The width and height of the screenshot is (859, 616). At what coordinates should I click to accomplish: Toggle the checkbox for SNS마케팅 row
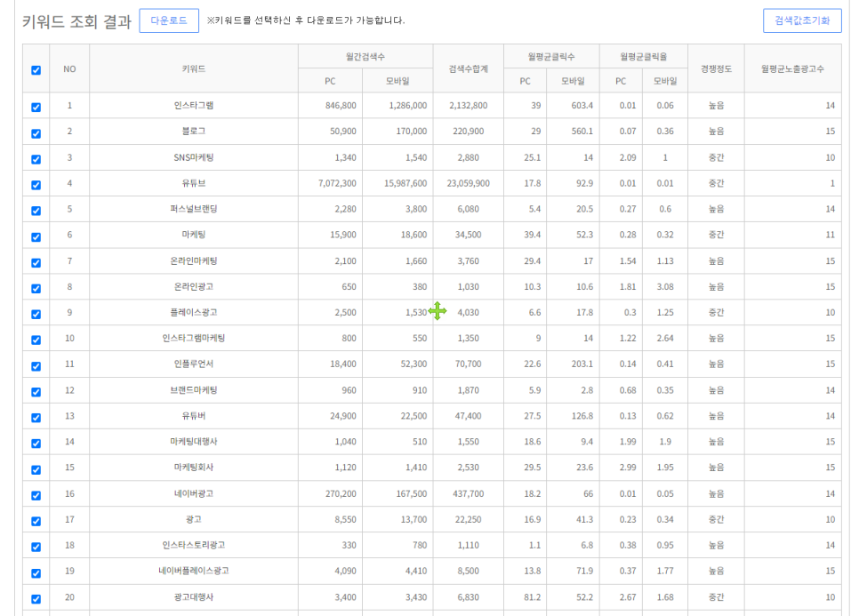[x=36, y=159]
